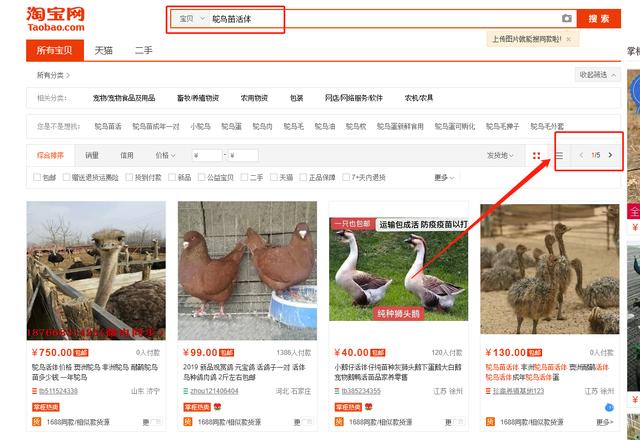Image resolution: width=640 pixels, height=440 pixels.
Task: Open category 畜牧/养殖物资
Action: coord(198,98)
